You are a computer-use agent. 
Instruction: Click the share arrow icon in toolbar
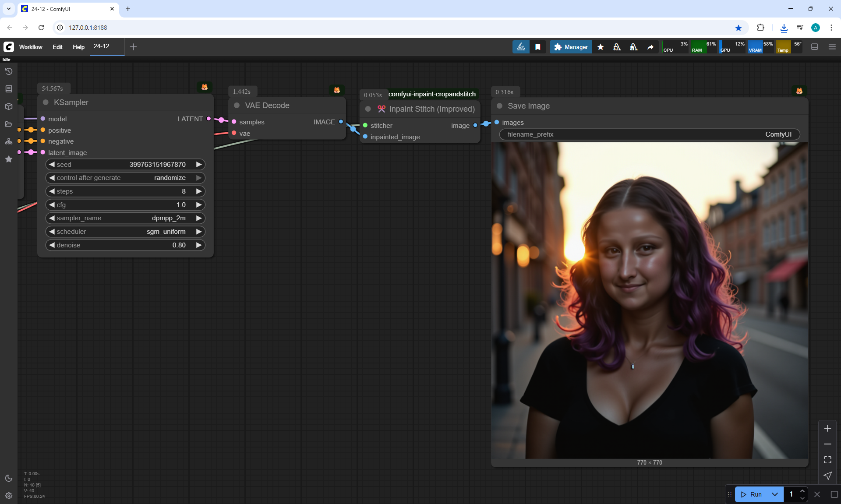click(650, 47)
